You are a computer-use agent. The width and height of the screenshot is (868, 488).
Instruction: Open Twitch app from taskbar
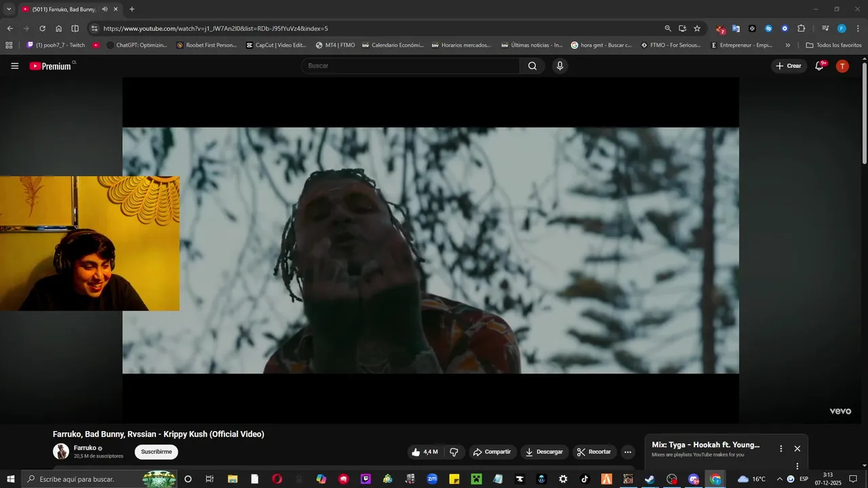coord(366,479)
